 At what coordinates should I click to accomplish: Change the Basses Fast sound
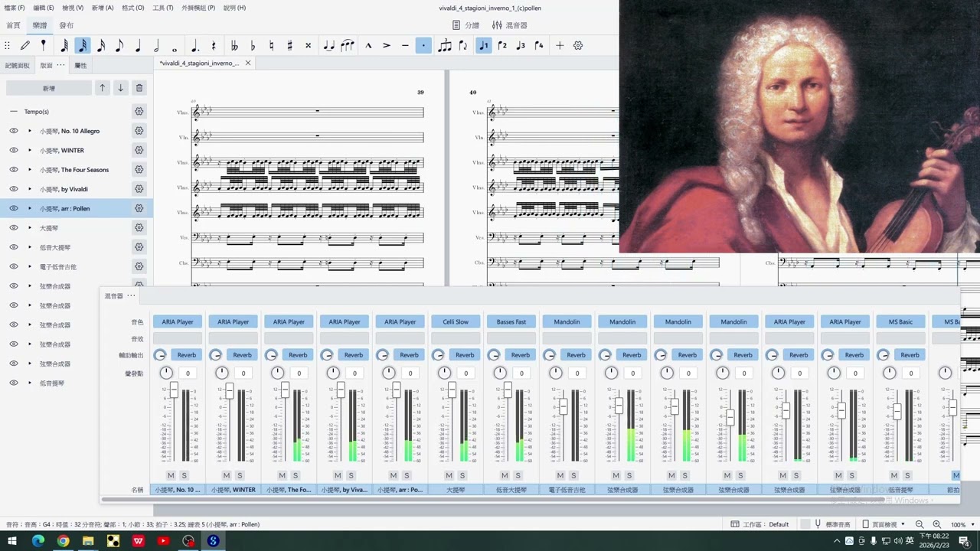point(511,322)
